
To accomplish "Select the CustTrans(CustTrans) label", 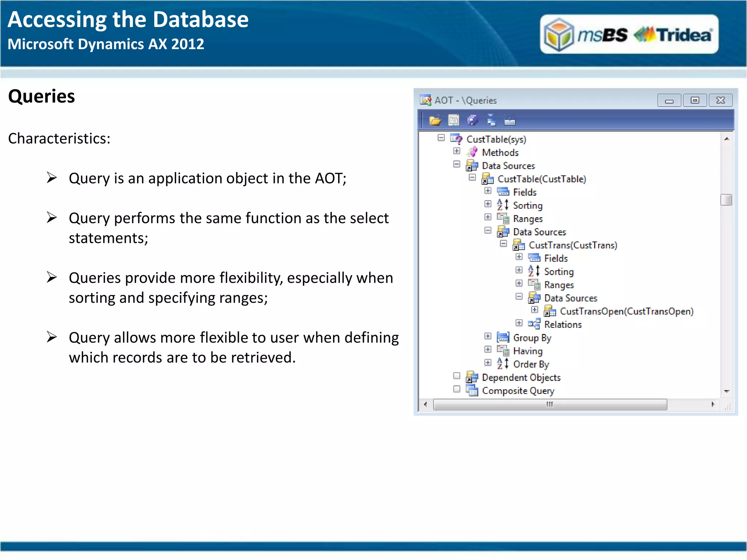I will tap(573, 245).
